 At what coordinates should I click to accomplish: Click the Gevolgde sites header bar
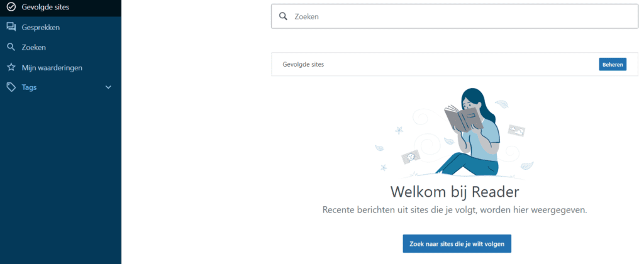point(455,64)
